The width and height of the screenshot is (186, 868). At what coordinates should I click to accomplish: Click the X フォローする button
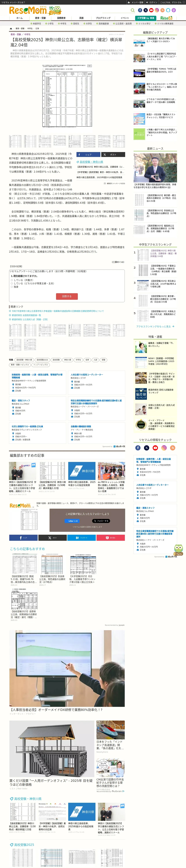tap(101, 521)
